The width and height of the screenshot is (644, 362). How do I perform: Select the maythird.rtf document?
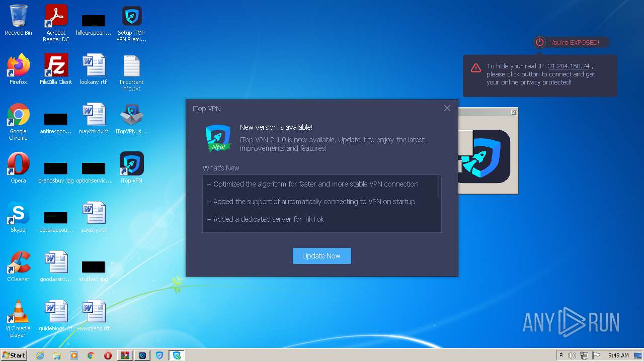94,119
